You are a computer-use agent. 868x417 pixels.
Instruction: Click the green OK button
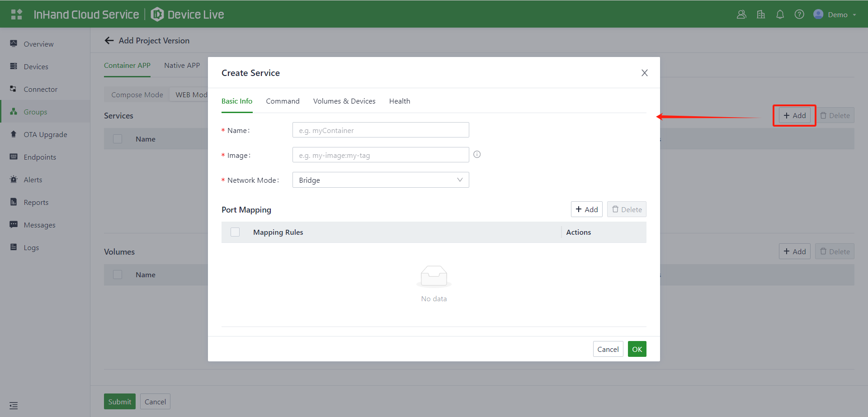pyautogui.click(x=637, y=349)
